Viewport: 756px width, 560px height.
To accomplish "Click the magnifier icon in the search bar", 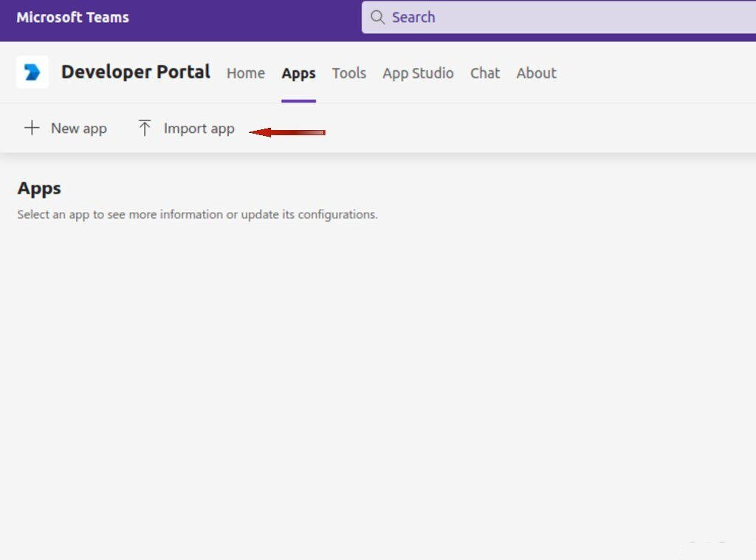I will click(x=377, y=17).
